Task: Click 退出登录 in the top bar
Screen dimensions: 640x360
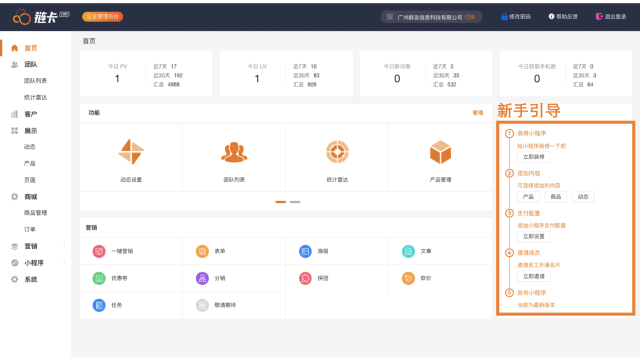Action: [611, 17]
